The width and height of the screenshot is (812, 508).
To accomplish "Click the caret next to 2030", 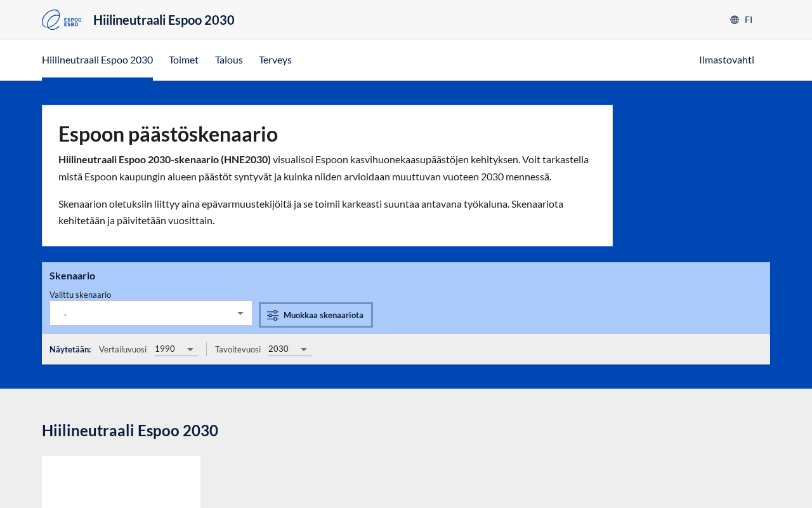I will tap(304, 349).
